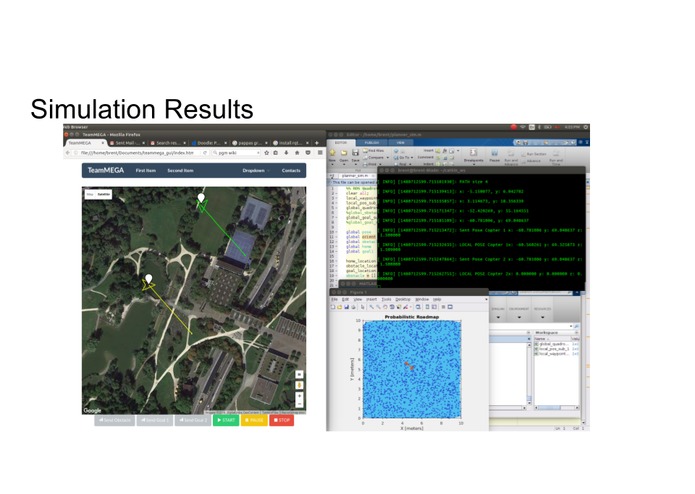Click the Street View pegman icon
This screenshot has height=494, width=695.
point(299,385)
